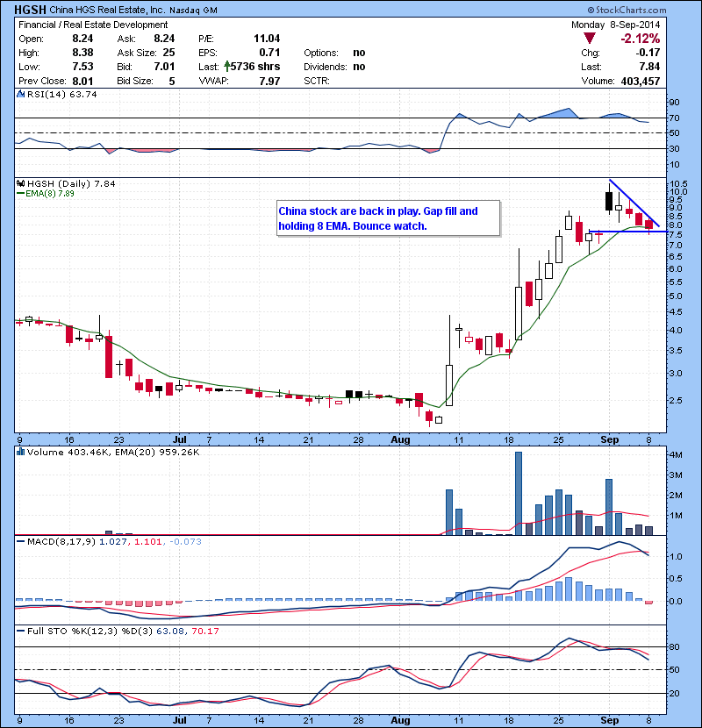Click the RSI 30 axis level label
This screenshot has width=702, height=728.
point(674,148)
